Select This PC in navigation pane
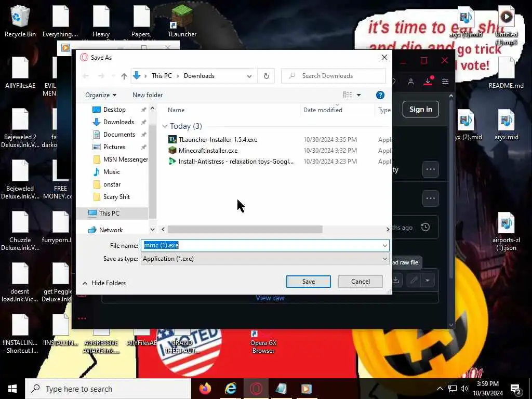 tap(109, 214)
